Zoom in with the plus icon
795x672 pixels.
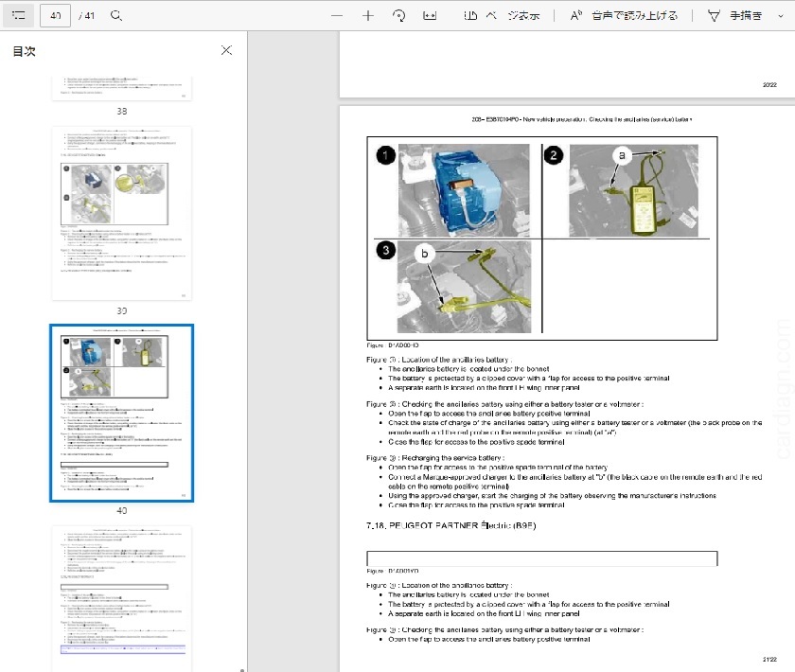click(x=368, y=16)
